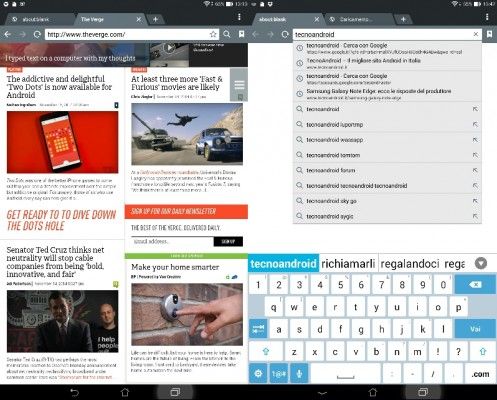Open the bookmarks icon in the left browser toolbar
This screenshot has height=400, width=497.
241,34
